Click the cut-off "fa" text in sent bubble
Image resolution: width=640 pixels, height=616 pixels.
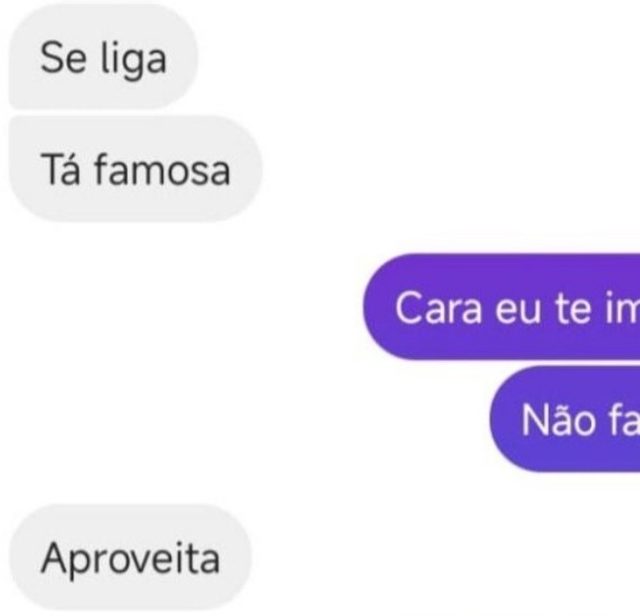coord(624,419)
